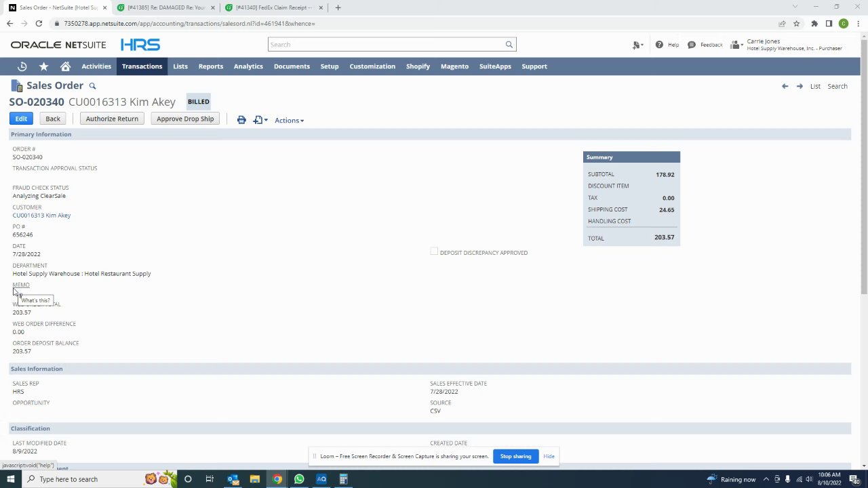Bookmark this page with the star icon
Screen dimensions: 868x488
[x=797, y=24]
